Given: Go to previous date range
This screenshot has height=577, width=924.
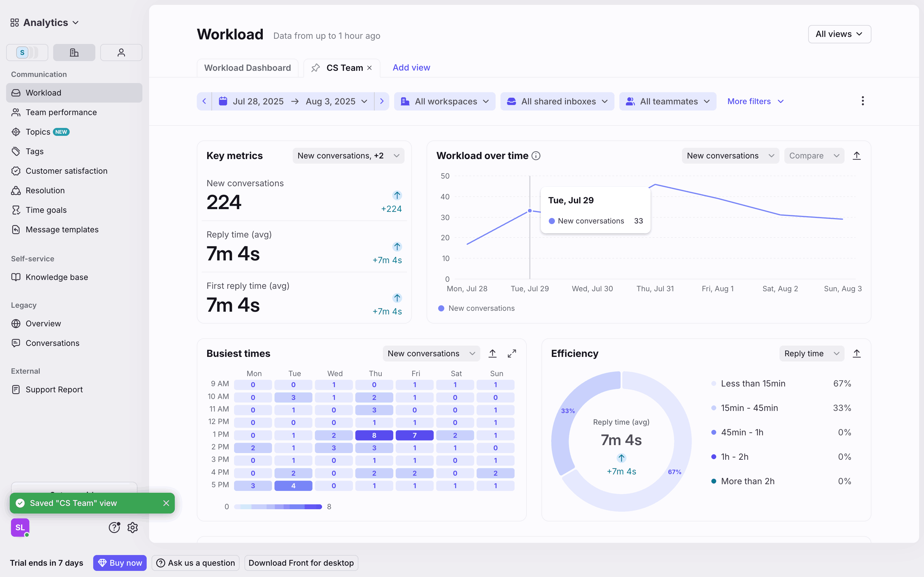Looking at the screenshot, I should tap(204, 101).
